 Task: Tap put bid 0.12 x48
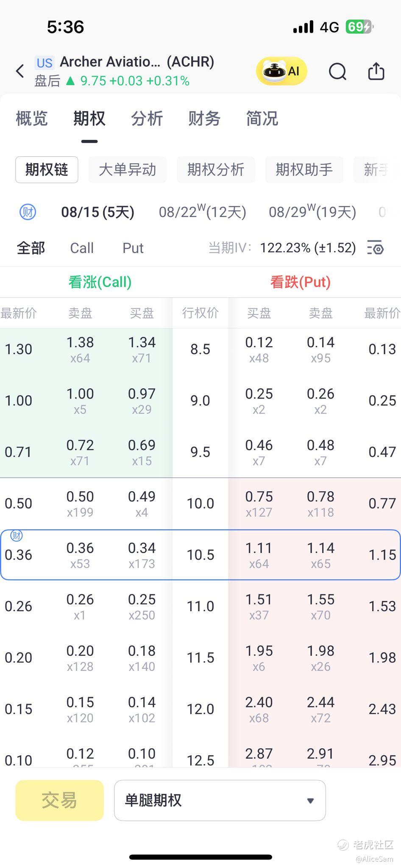tap(259, 349)
